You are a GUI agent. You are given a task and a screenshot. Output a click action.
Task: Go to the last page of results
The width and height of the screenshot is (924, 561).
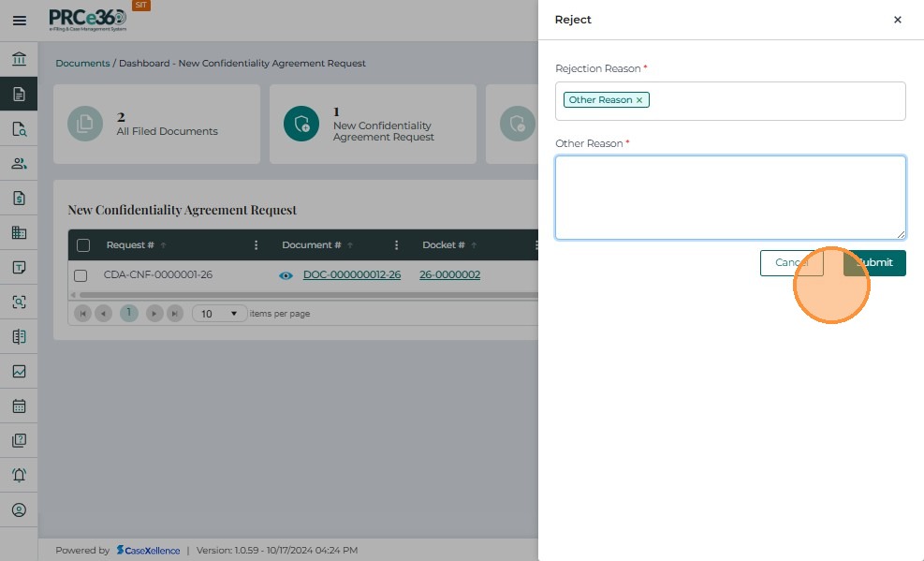pyautogui.click(x=174, y=314)
